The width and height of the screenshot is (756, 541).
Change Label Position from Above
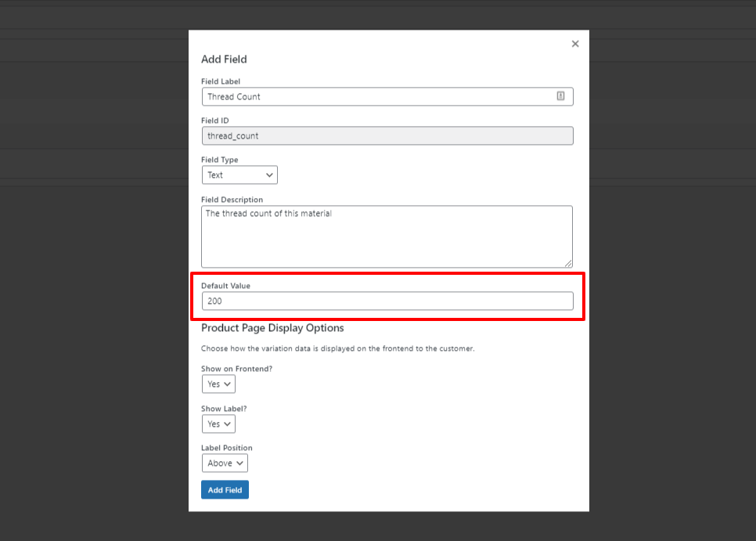click(225, 463)
